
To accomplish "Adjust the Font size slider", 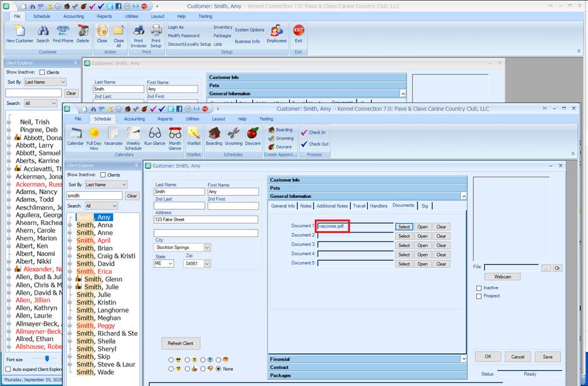I will coord(47,358).
